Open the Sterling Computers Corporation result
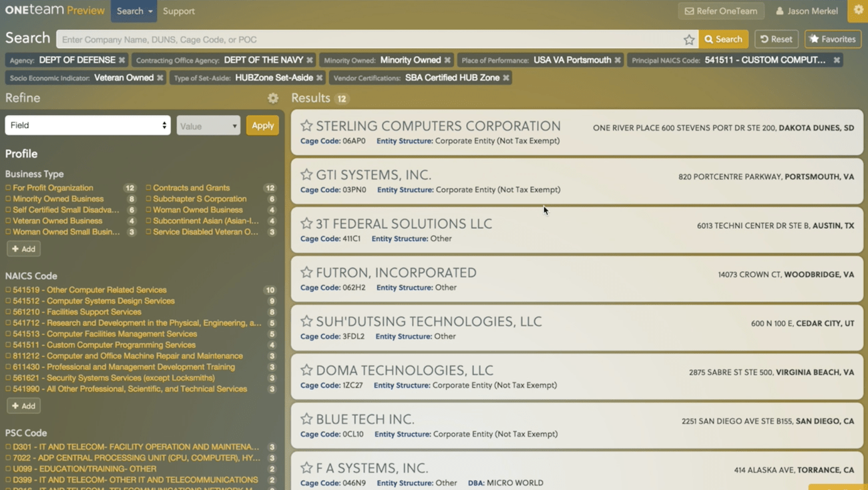 [438, 126]
